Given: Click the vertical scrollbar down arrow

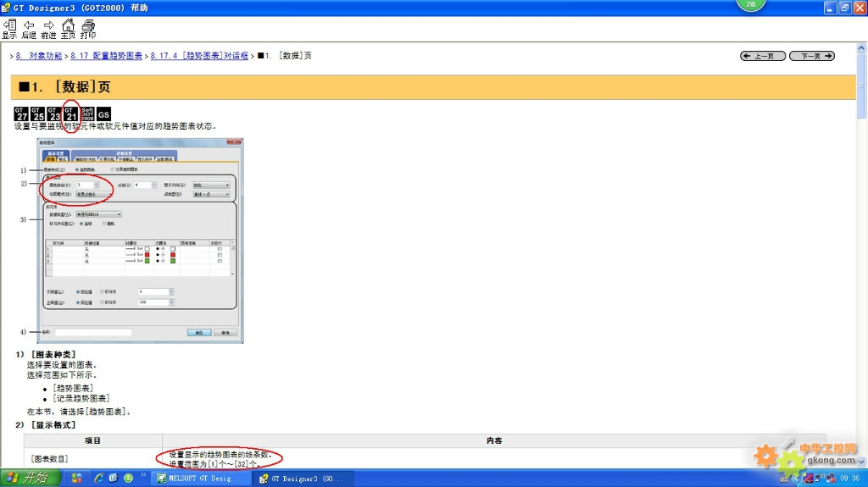Looking at the screenshot, I should point(861,462).
